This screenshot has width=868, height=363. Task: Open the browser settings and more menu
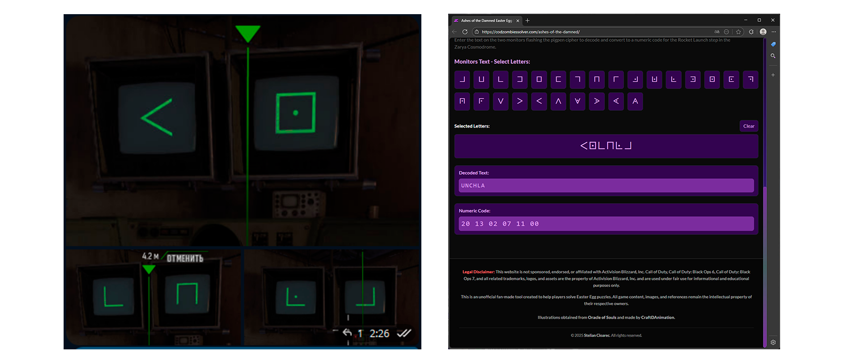click(774, 32)
